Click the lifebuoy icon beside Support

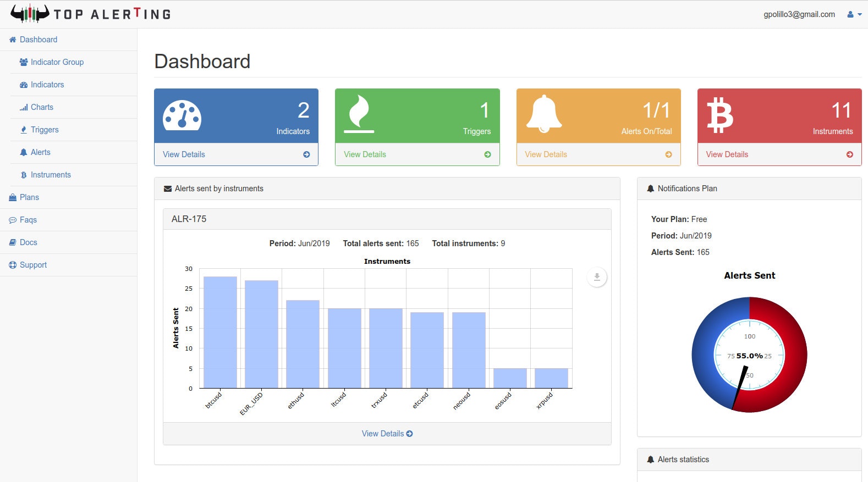coord(13,265)
